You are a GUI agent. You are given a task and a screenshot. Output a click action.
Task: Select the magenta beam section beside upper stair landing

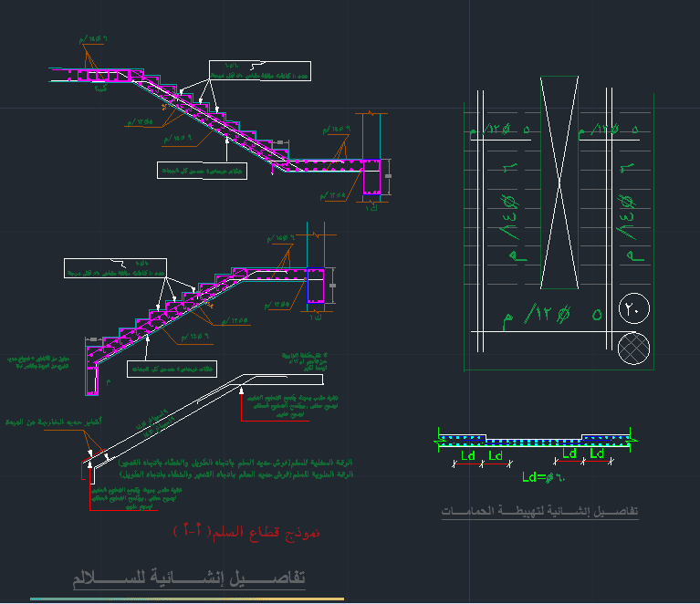point(371,177)
